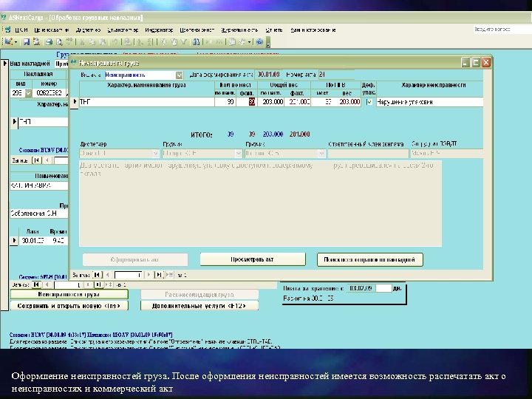Open toolbar options arrow at toolbar end
The height and width of the screenshot is (399, 532).
coord(268,44)
